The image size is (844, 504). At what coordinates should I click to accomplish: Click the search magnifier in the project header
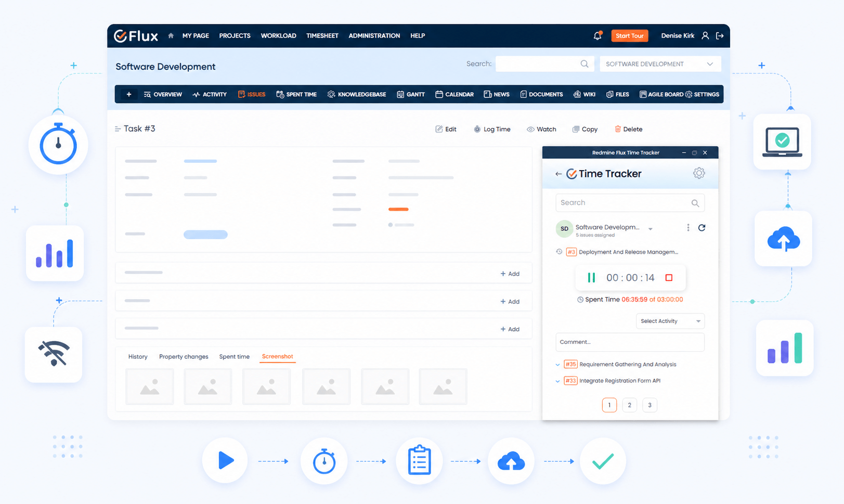[585, 64]
